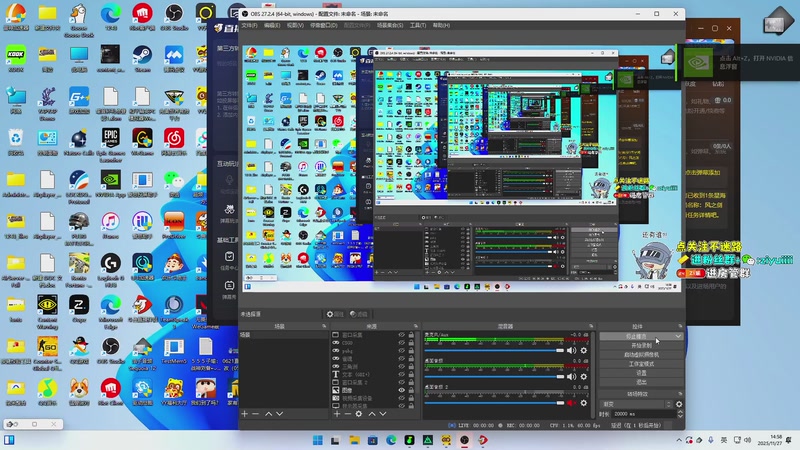This screenshot has height=450, width=800.
Task: Click the 退出 button in controls panel
Action: 641,382
